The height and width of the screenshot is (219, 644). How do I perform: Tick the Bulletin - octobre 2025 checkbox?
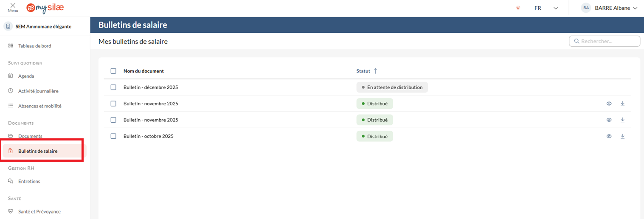click(113, 136)
